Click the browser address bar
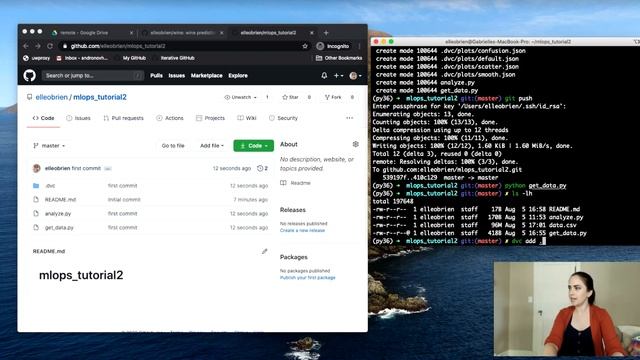Viewport: 640px width, 360px height. pos(184,46)
